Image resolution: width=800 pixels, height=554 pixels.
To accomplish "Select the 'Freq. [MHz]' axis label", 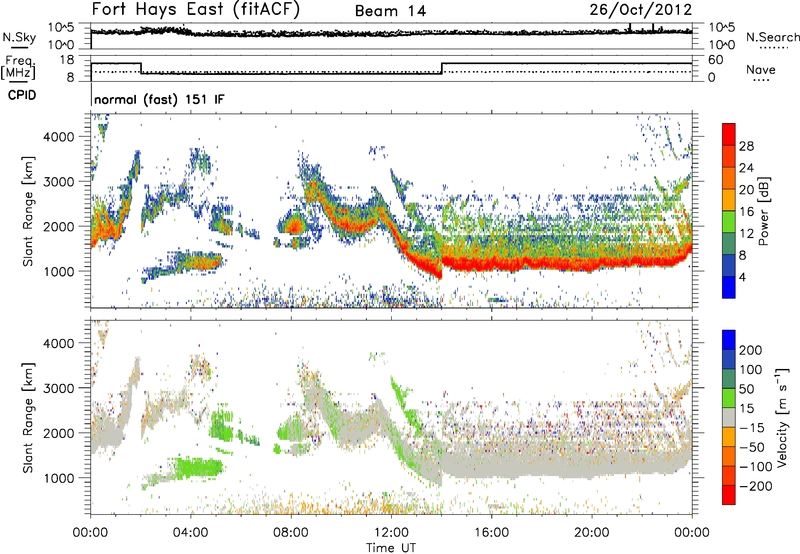I will point(18,68).
